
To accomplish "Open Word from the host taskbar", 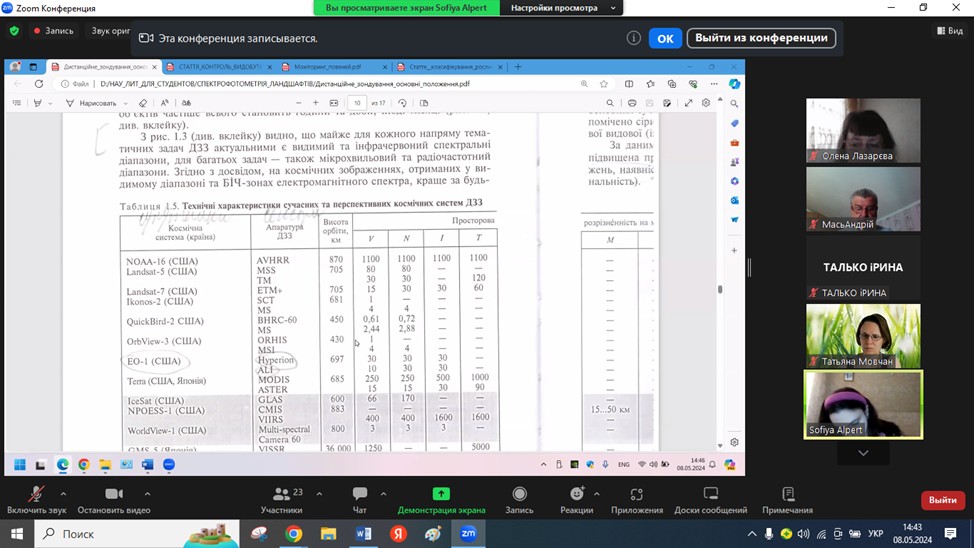I will point(363,534).
